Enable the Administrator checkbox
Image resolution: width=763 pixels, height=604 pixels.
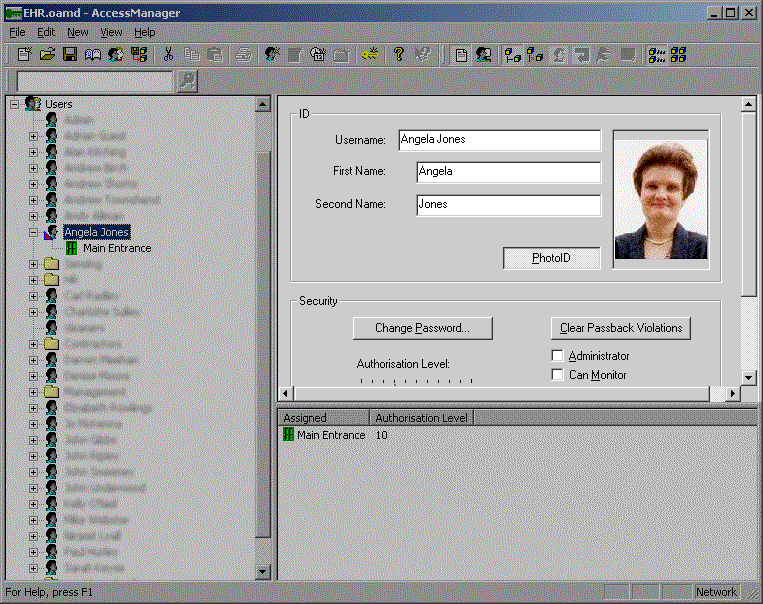[558, 356]
